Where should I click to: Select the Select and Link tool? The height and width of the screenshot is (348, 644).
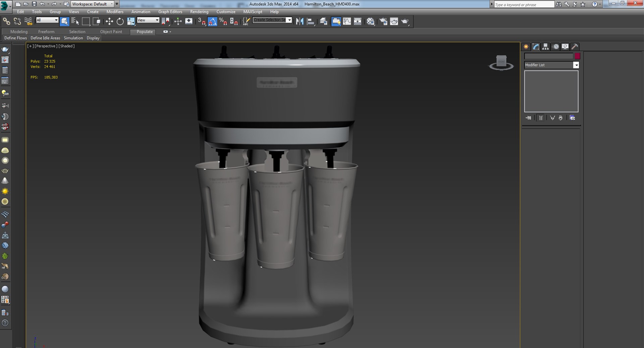pyautogui.click(x=6, y=21)
